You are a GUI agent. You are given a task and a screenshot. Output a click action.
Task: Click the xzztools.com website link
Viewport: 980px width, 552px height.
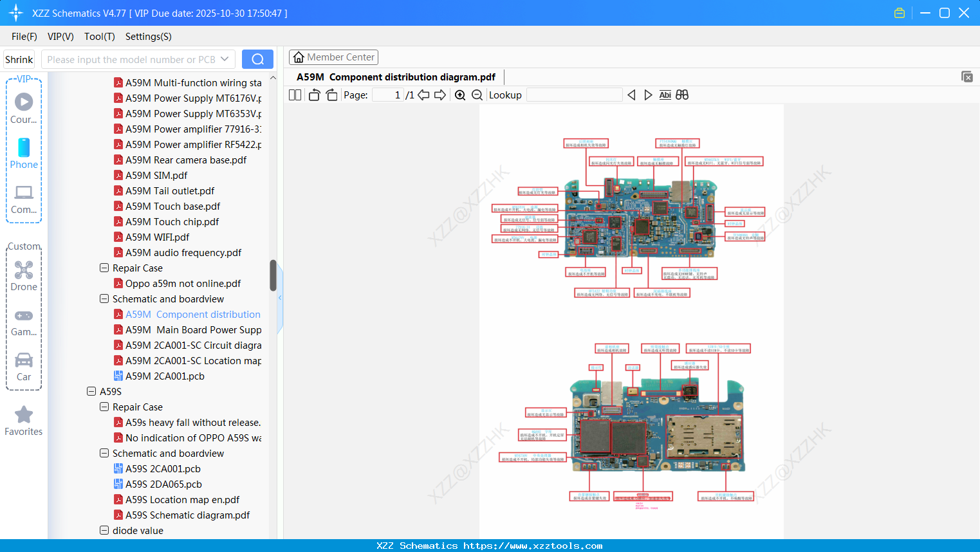pyautogui.click(x=533, y=546)
